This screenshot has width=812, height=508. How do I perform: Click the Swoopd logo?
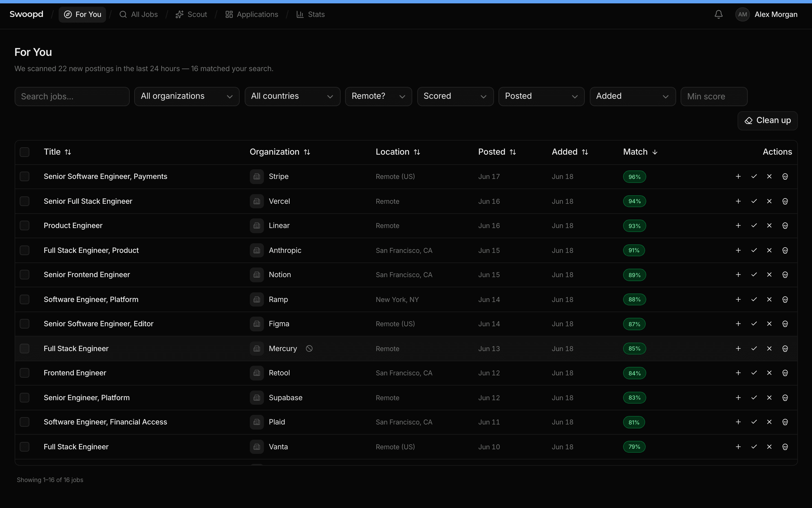[x=27, y=14]
